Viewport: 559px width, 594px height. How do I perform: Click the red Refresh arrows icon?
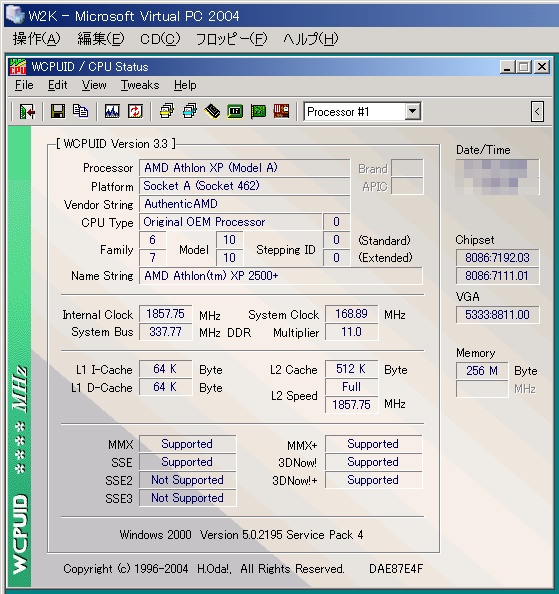click(x=135, y=112)
